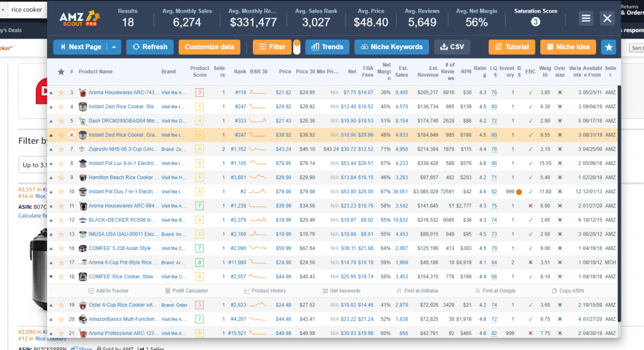Click product score 8 on Aroma 6-Cup Pot-Style
644x350 pixels.
[x=199, y=262]
